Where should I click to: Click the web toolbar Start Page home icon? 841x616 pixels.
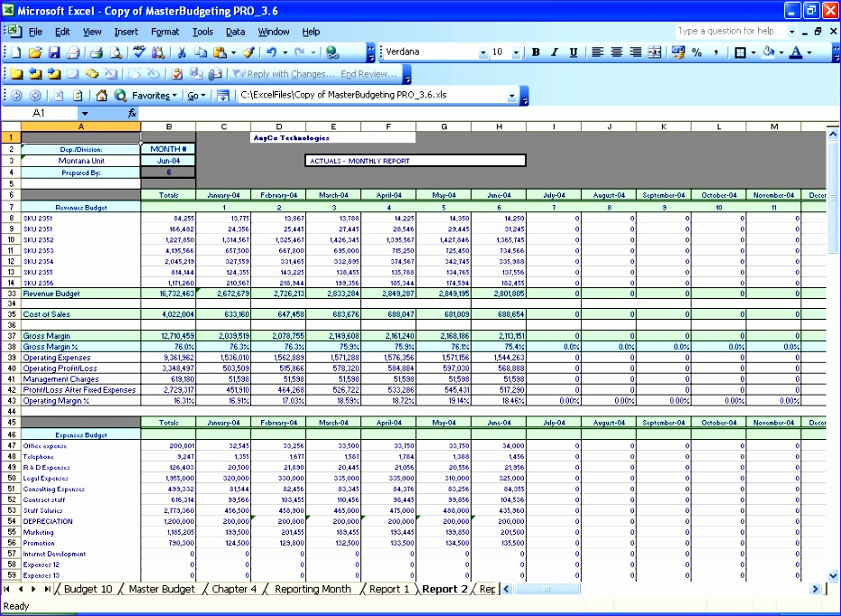tap(101, 96)
